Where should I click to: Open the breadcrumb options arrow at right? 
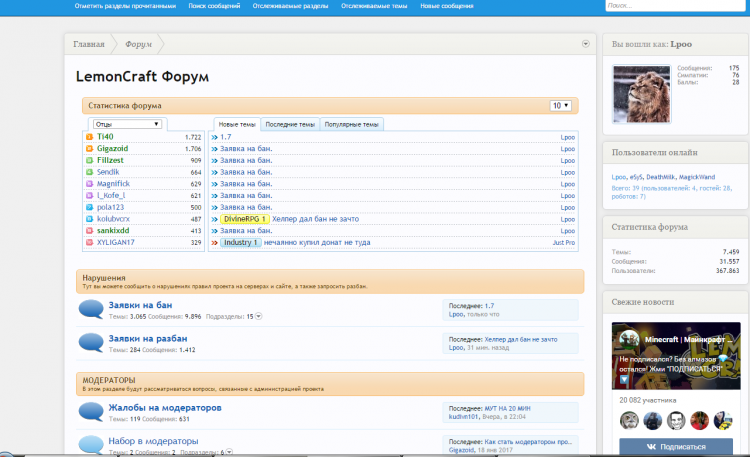coord(585,44)
